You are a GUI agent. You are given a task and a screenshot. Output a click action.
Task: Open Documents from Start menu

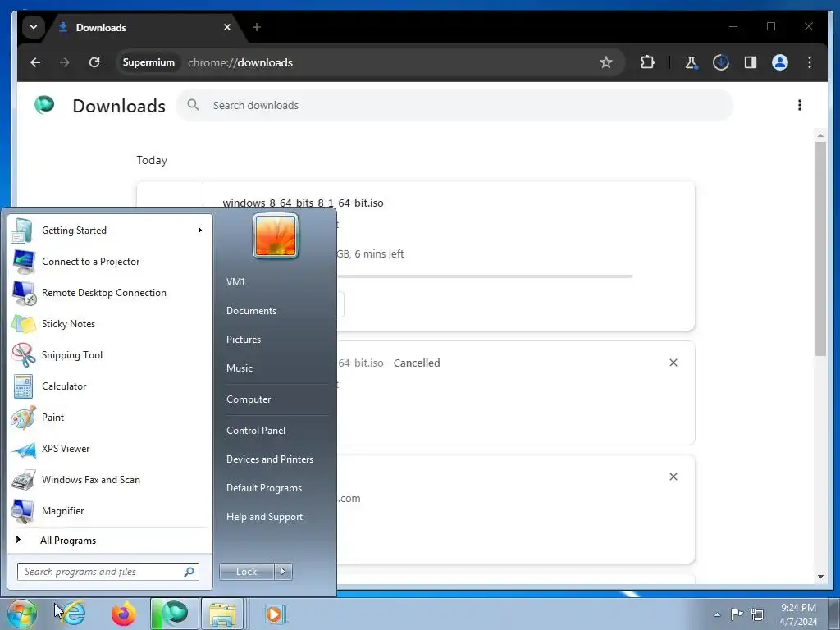click(x=251, y=311)
